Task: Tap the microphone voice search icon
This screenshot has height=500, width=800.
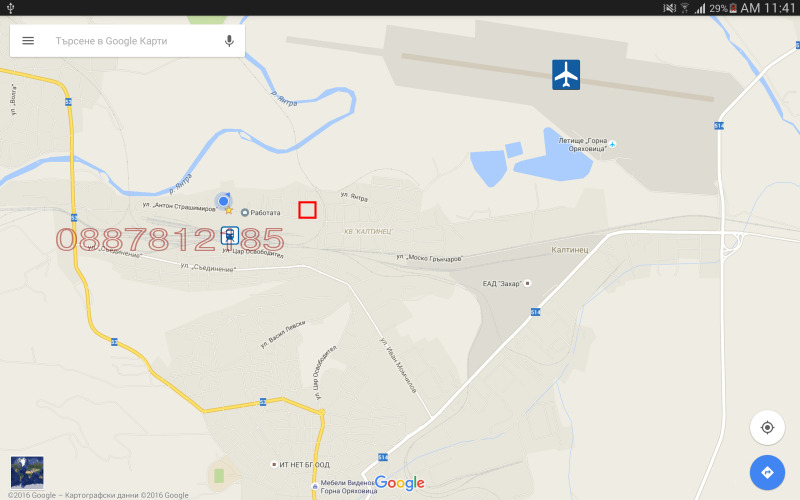Action: (x=230, y=41)
